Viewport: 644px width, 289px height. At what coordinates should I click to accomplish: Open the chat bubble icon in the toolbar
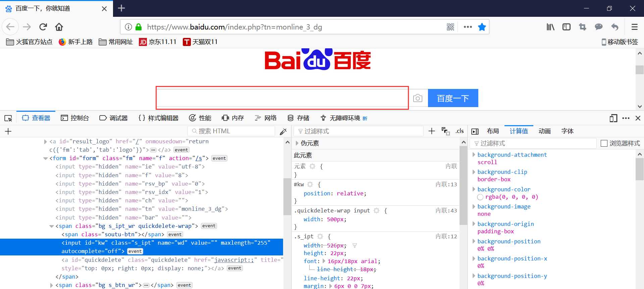pyautogui.click(x=599, y=27)
